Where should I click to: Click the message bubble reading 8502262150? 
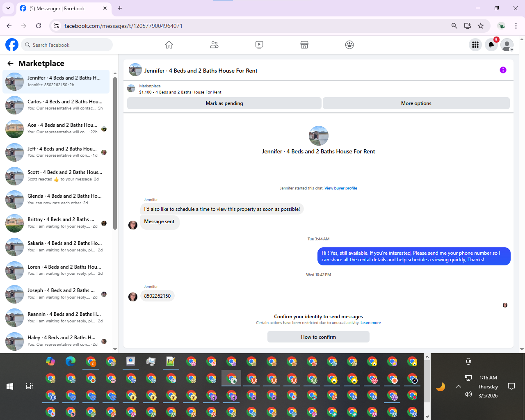157,296
